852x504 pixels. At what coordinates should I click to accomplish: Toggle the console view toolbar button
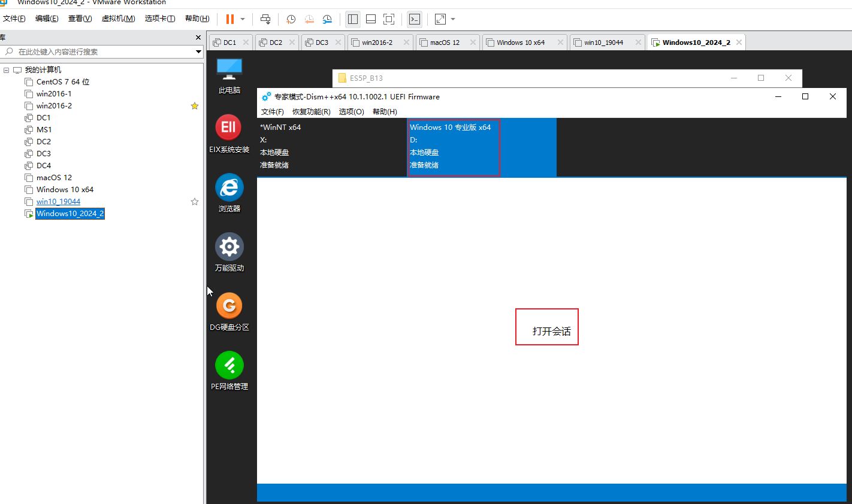414,19
